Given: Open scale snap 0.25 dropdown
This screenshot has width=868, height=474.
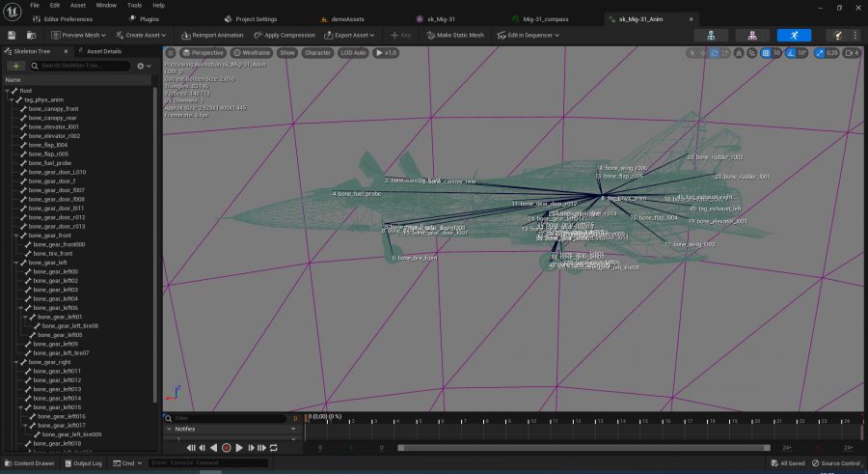Looking at the screenshot, I should (832, 53).
